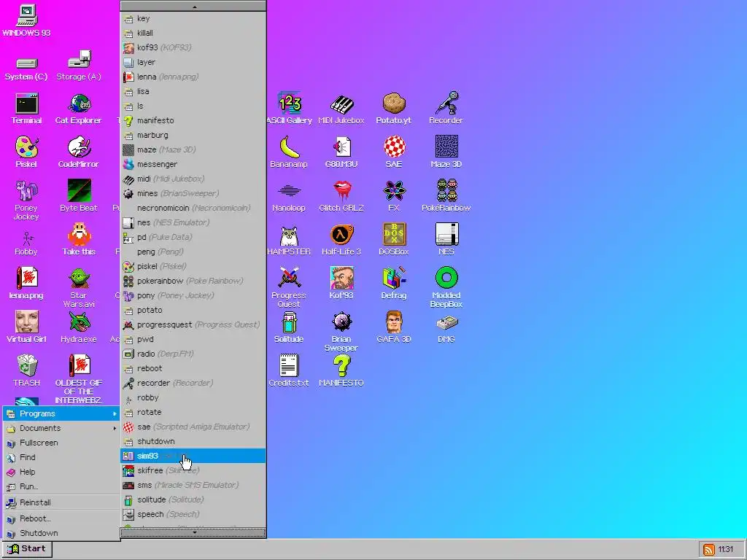Open Take this desktop icon
This screenshot has height=560, width=747.
point(79,239)
